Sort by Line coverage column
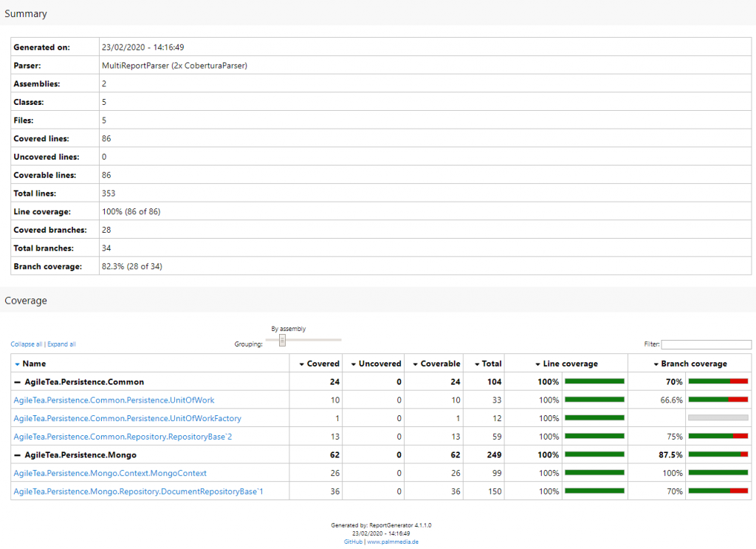 point(566,364)
